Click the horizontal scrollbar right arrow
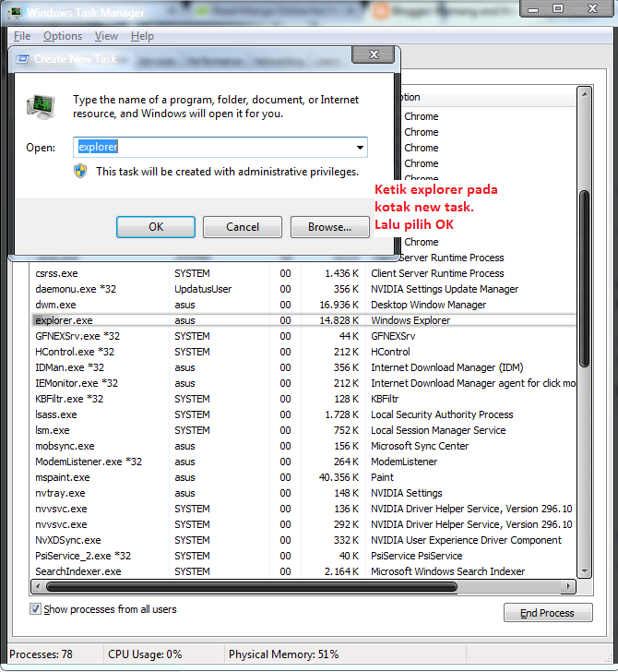Viewport: 618px width, 672px height. click(569, 587)
